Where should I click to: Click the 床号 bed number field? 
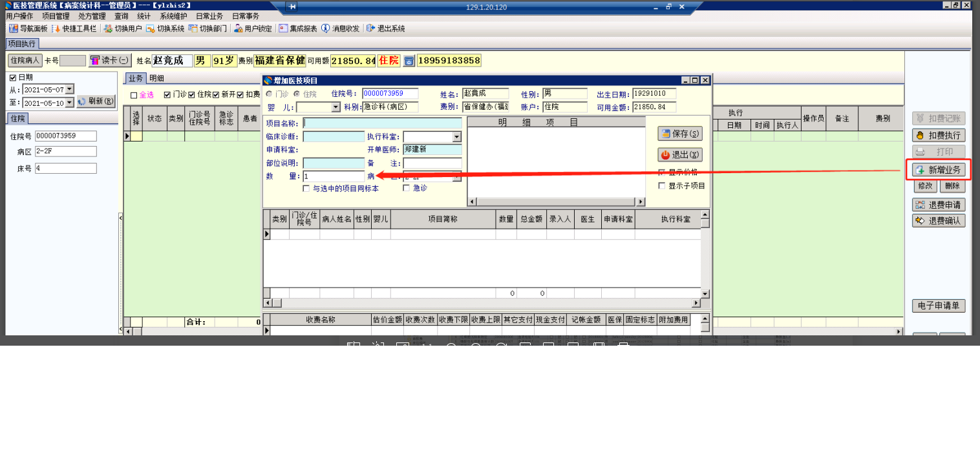66,168
